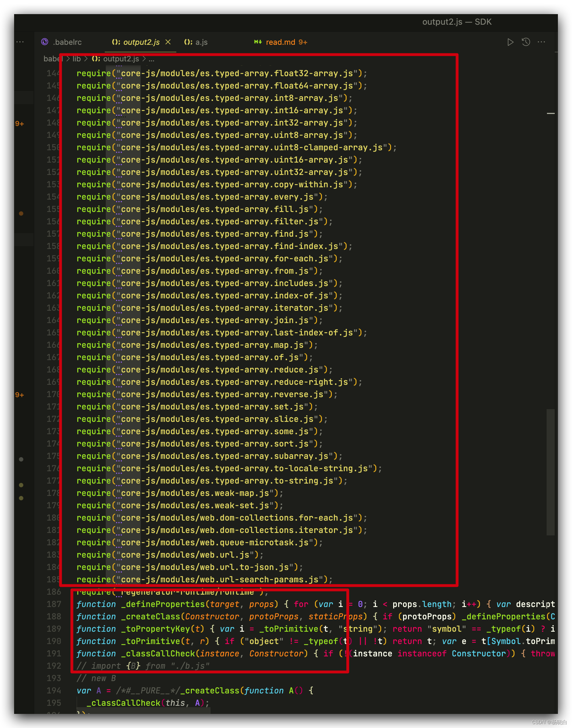Click the .babelrc file icon
The height and width of the screenshot is (728, 572).
click(45, 42)
